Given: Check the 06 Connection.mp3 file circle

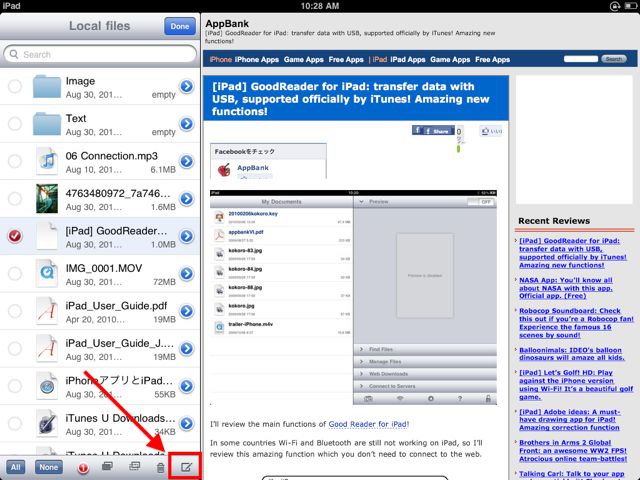Looking at the screenshot, I should (x=15, y=161).
